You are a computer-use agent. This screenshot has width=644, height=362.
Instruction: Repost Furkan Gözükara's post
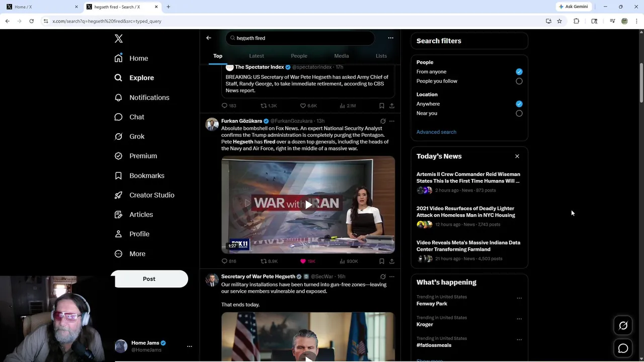pos(269,261)
